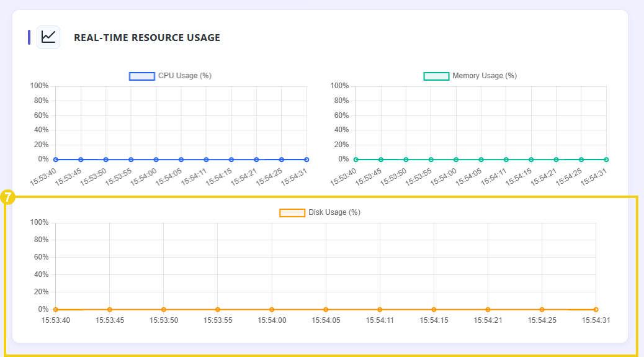Click the orange Disk Usage legend swatch
This screenshot has height=357, width=644.
coord(292,212)
